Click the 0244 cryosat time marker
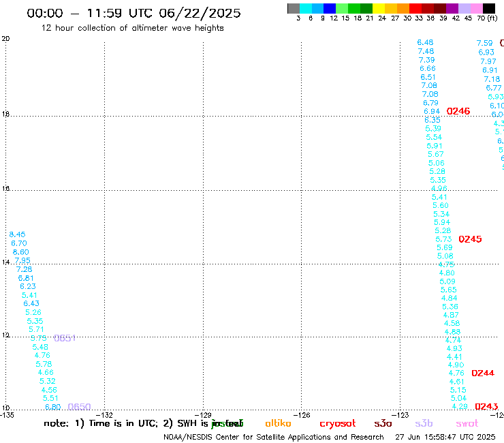The image size is (504, 443). (x=483, y=373)
